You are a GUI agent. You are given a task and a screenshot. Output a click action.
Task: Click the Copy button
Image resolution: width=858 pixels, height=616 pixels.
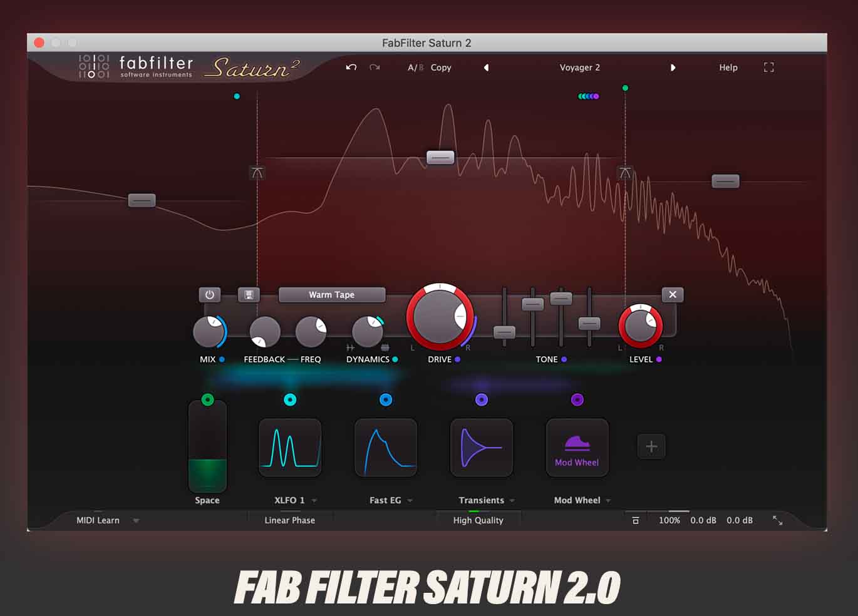[x=441, y=68]
